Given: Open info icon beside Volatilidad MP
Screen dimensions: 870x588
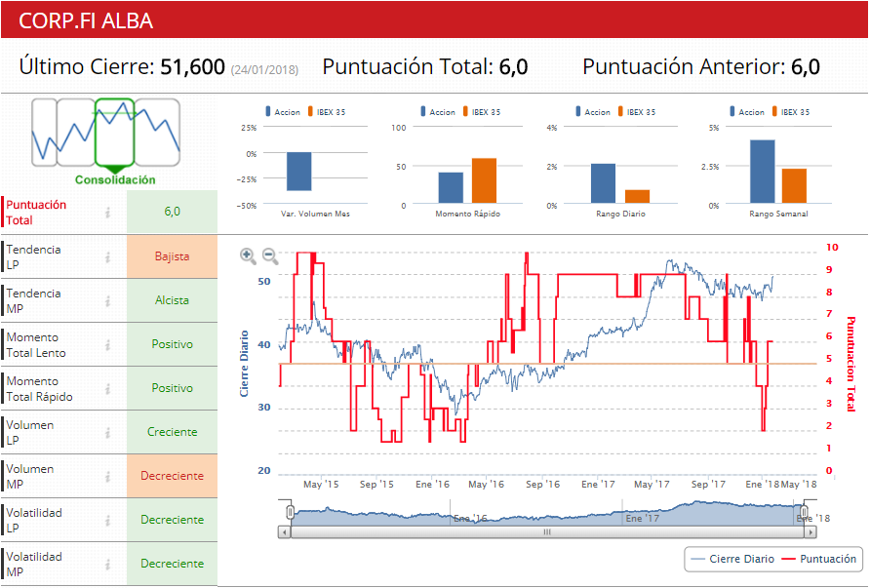Looking at the screenshot, I should point(108,564).
